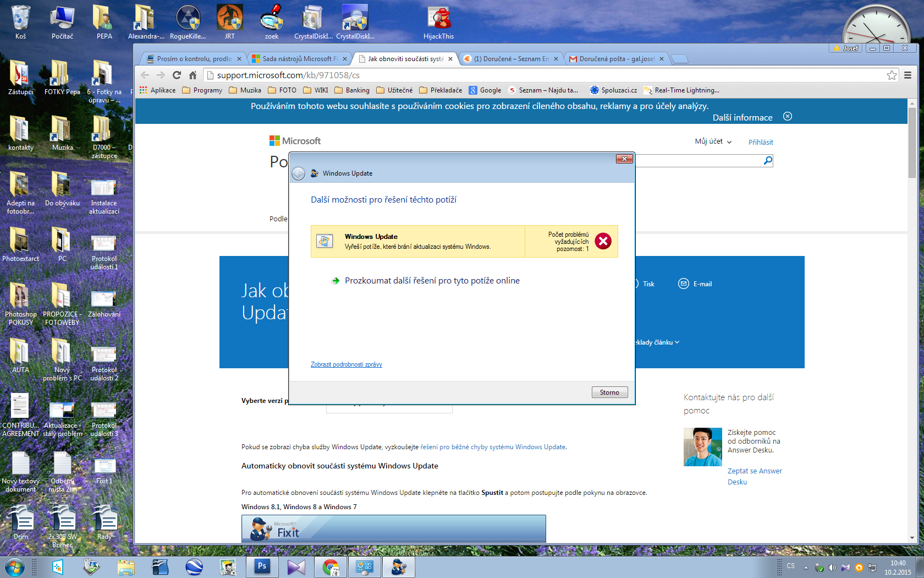
Task: Select the JRT desktop icon
Action: (229, 23)
